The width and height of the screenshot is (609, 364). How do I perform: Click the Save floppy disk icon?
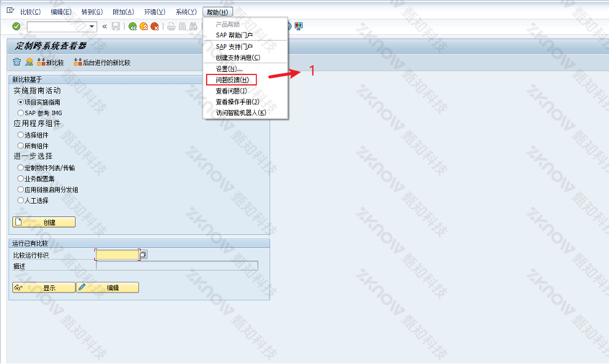116,26
